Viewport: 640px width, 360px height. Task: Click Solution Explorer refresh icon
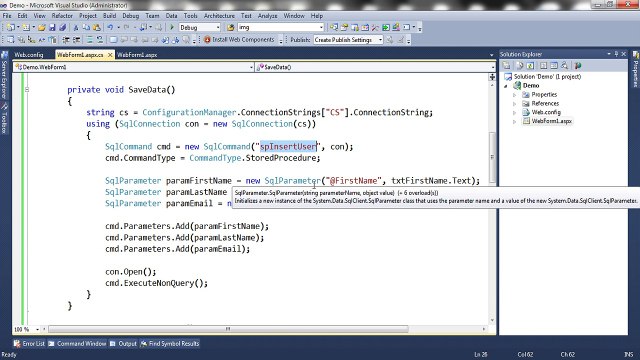[530, 65]
